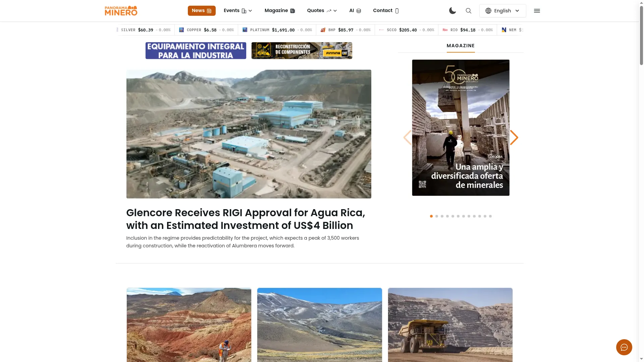Open the Glencore RIGI Approval headline

(246, 219)
